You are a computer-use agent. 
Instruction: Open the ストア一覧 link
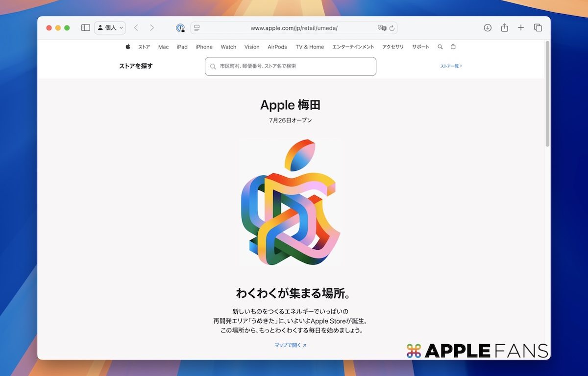tap(451, 66)
